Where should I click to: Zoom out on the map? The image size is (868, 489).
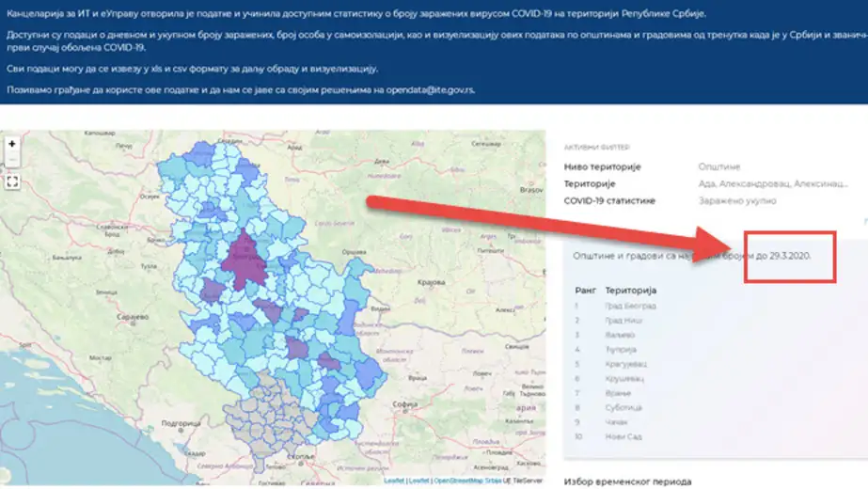pyautogui.click(x=12, y=162)
